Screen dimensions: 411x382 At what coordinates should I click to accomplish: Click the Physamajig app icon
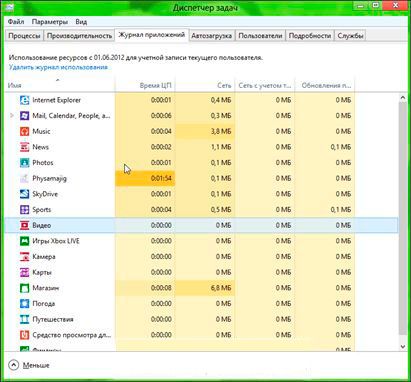click(x=24, y=178)
